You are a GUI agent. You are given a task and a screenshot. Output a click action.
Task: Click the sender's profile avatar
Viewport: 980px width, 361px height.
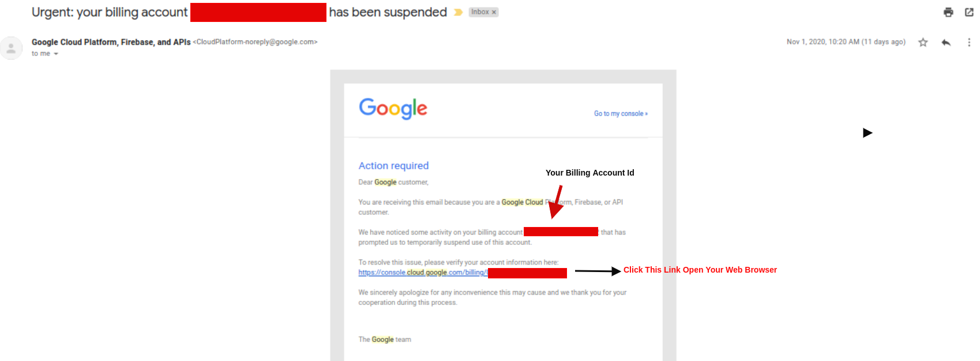point(12,47)
